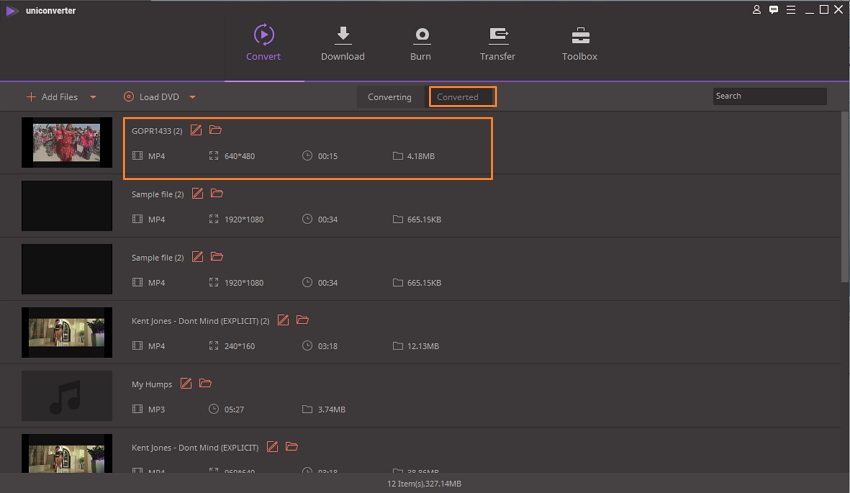Open the Convert section

click(263, 43)
